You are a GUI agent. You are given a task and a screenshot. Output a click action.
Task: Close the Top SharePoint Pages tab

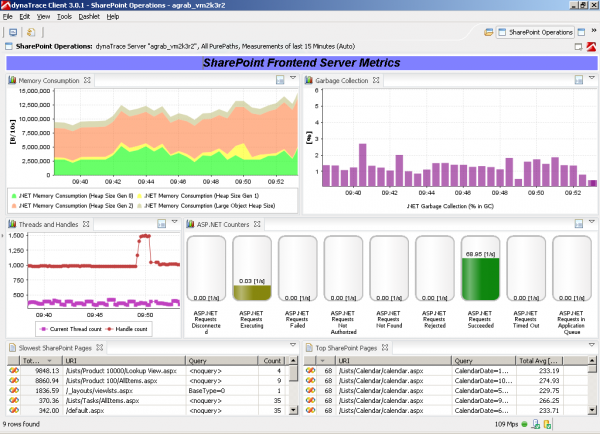point(385,348)
